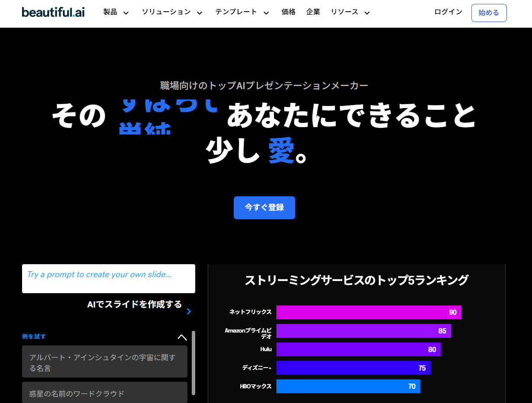Image resolution: width=532 pixels, height=403 pixels.
Task: Click the beautiful.ai logo
Action: 53,12
